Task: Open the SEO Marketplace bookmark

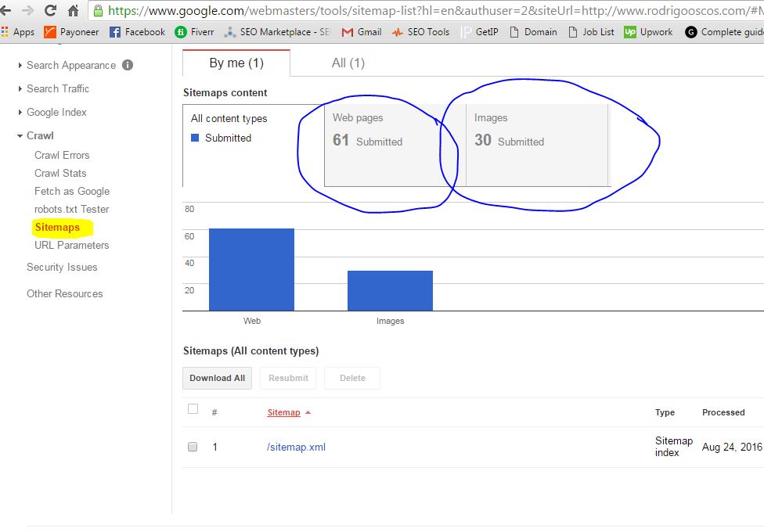Action: tap(277, 32)
